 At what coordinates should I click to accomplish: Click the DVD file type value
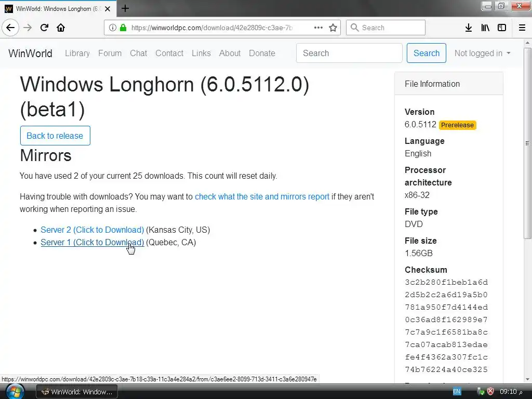coord(414,224)
